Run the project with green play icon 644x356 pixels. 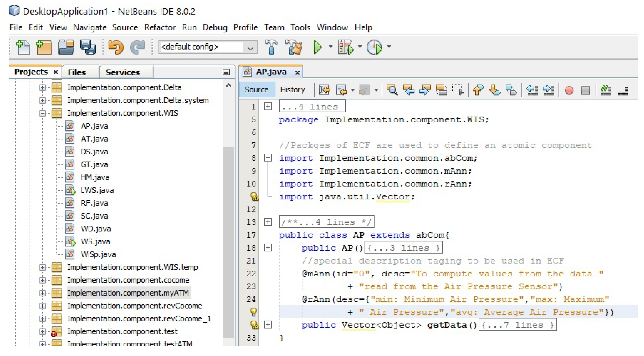click(x=317, y=47)
